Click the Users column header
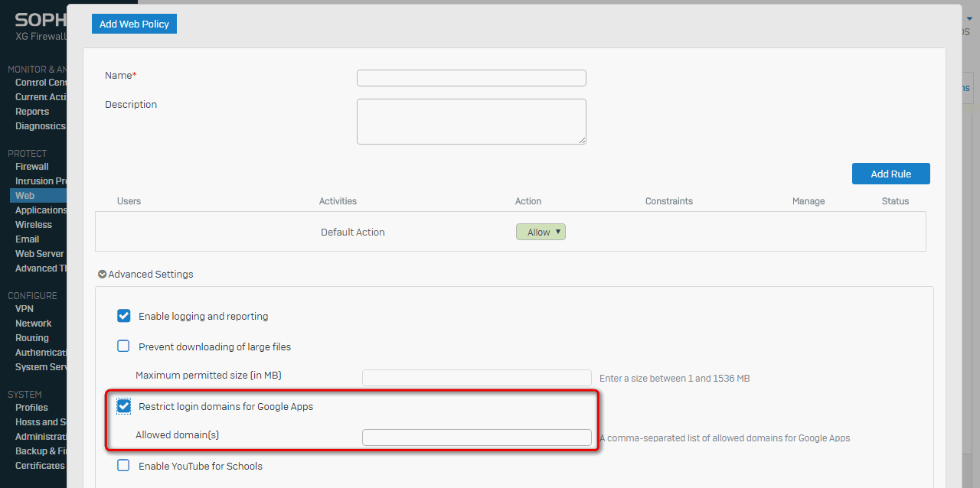Screen dimensions: 980x488 129,201
